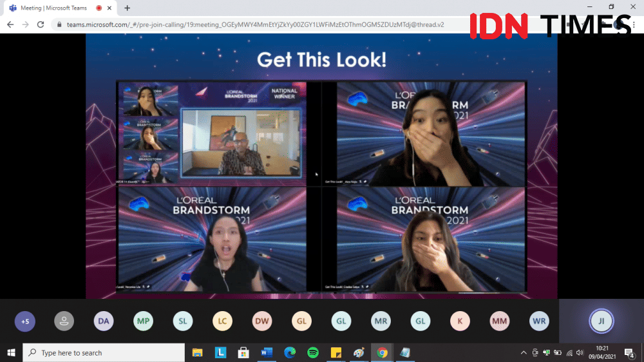
Task: Open Spotify from the taskbar
Action: click(x=313, y=352)
